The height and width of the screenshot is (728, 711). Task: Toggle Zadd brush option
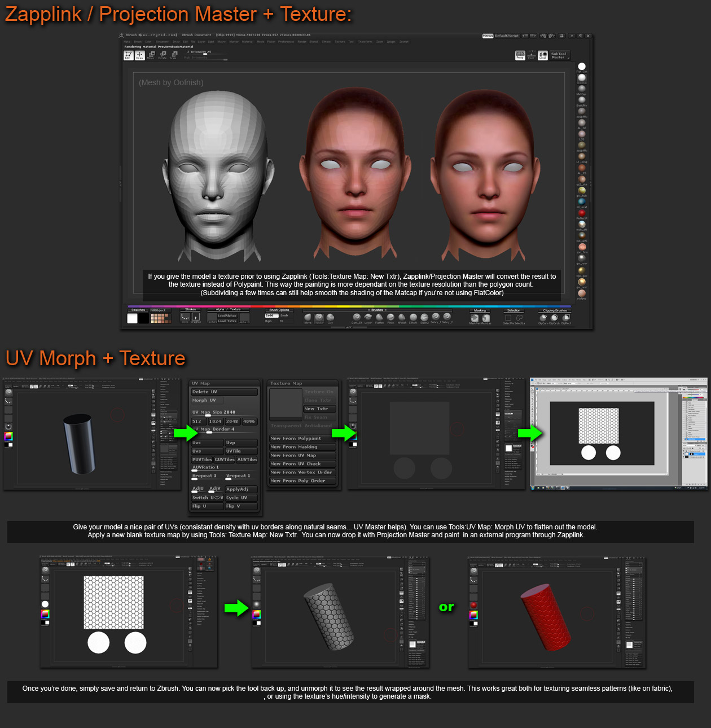271,315
